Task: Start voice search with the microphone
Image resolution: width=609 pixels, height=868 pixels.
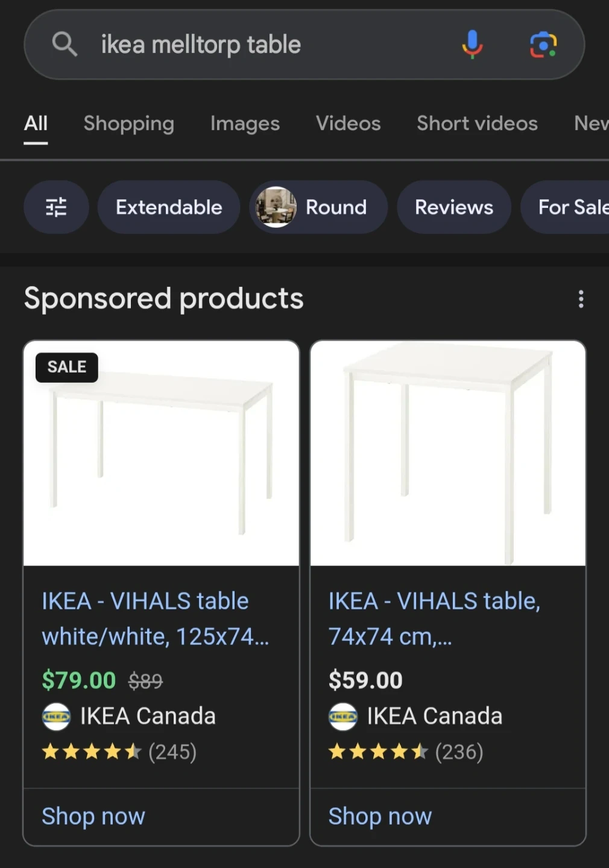Action: [472, 44]
